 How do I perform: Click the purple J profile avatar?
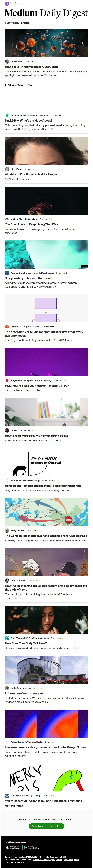click(x=7, y=4)
